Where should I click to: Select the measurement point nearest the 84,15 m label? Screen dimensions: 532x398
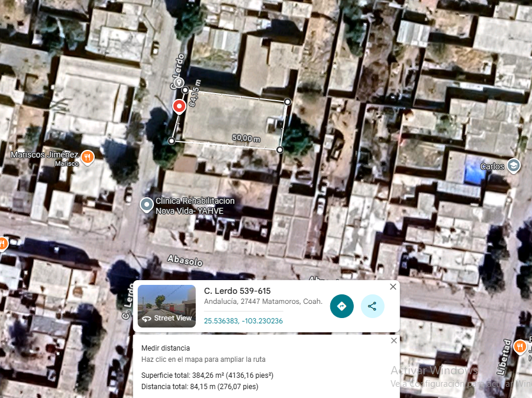click(185, 90)
